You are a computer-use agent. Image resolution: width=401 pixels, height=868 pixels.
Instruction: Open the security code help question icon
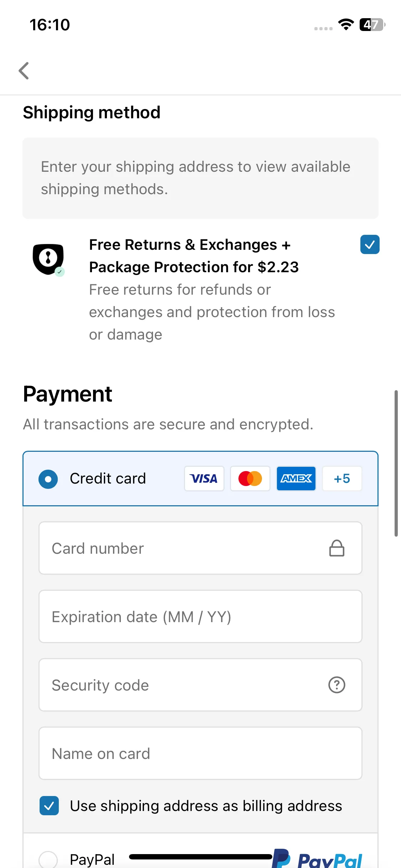336,685
